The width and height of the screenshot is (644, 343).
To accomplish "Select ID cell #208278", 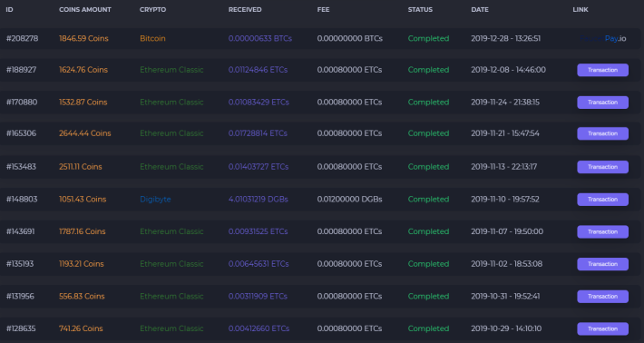I will 22,39.
